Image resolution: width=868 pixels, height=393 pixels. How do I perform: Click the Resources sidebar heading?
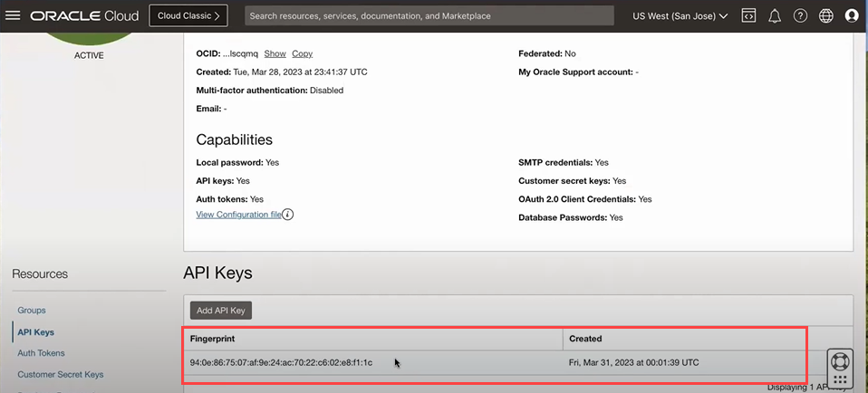40,274
